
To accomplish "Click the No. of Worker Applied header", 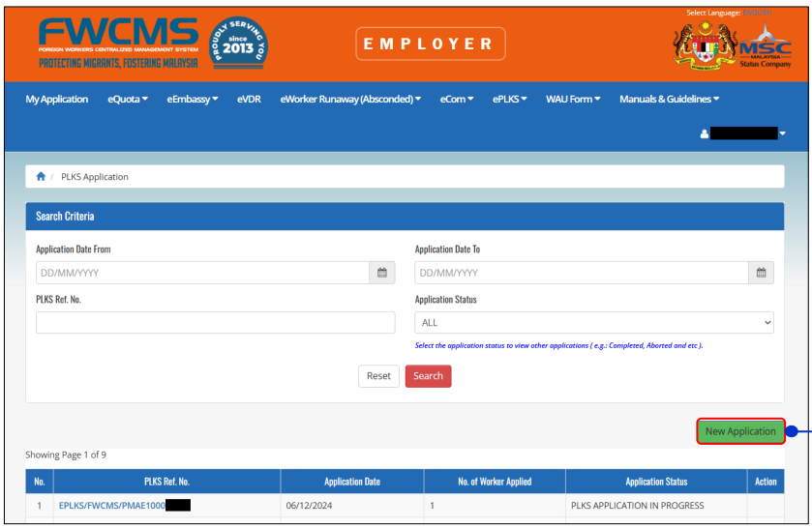I will pyautogui.click(x=495, y=482).
